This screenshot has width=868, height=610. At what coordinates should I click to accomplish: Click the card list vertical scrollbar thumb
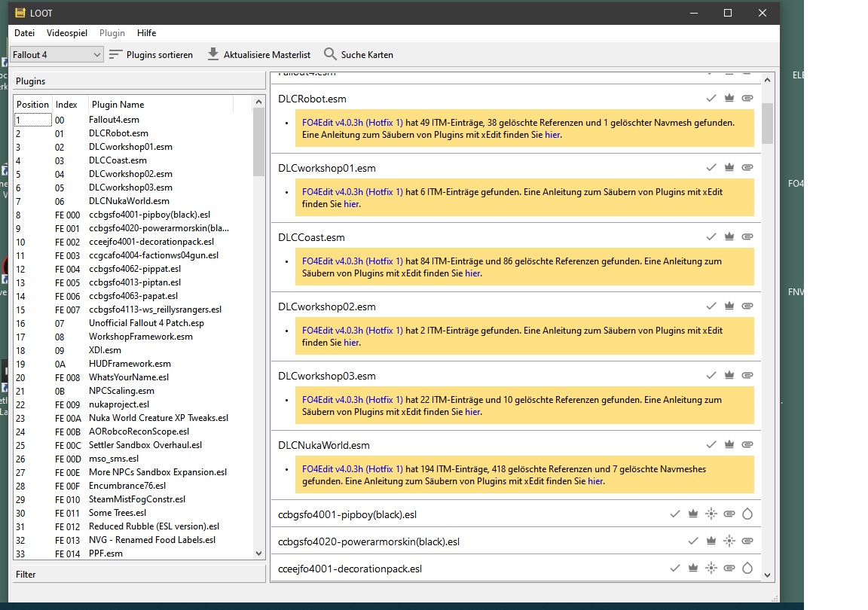(x=767, y=123)
